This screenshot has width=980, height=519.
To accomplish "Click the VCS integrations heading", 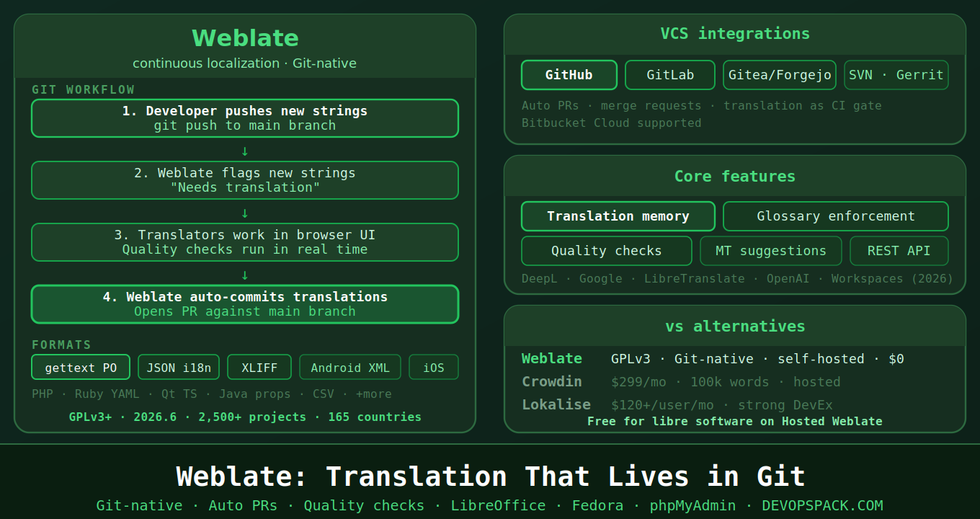I will [x=735, y=34].
